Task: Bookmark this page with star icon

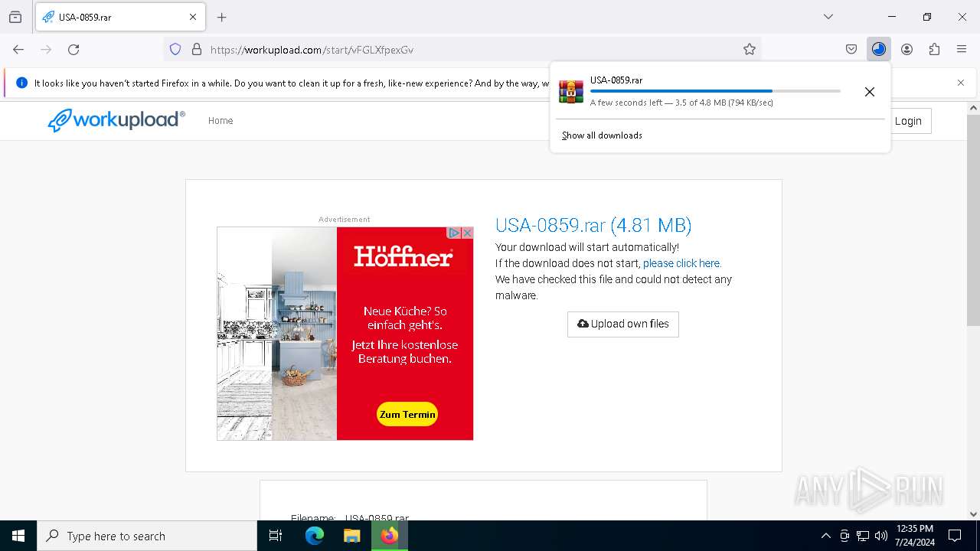Action: pyautogui.click(x=750, y=49)
